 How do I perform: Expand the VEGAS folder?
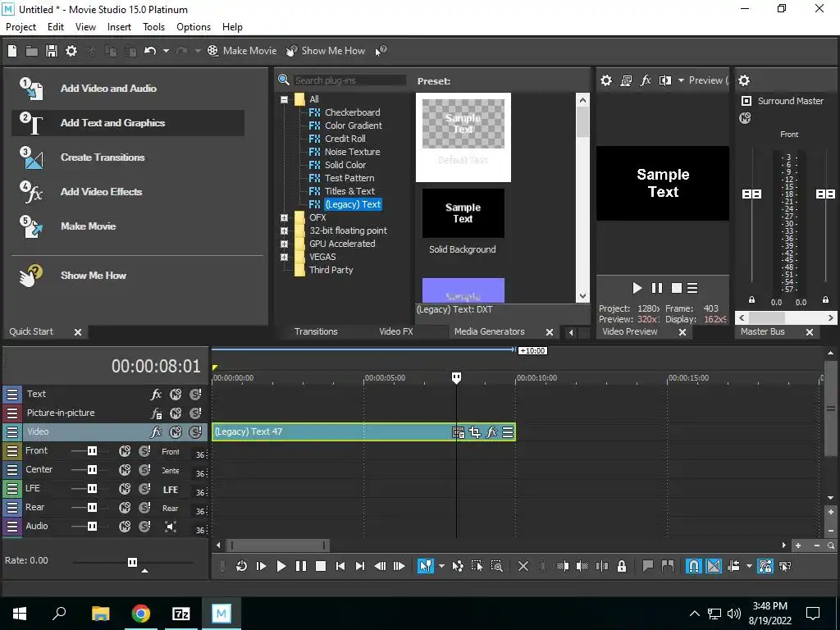pos(285,257)
